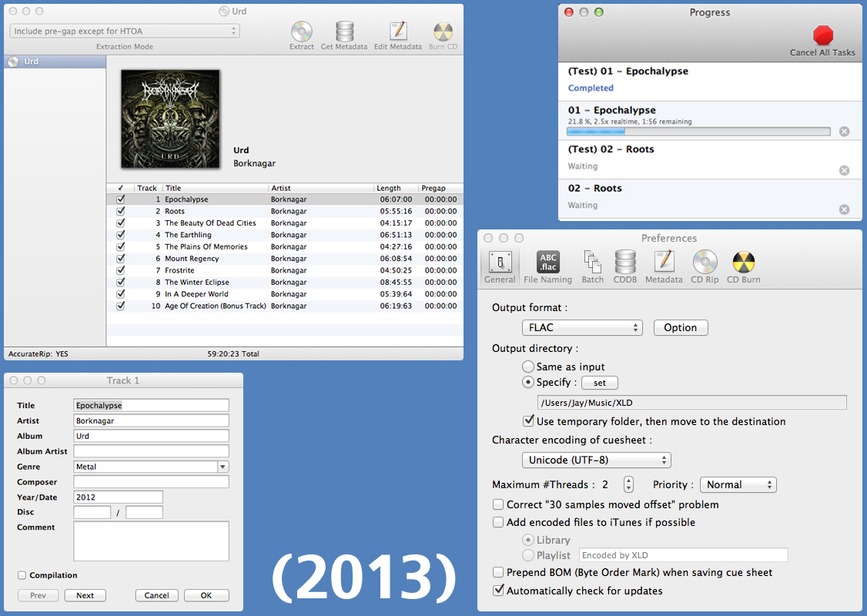Open the CDDB preferences pane

click(x=625, y=263)
